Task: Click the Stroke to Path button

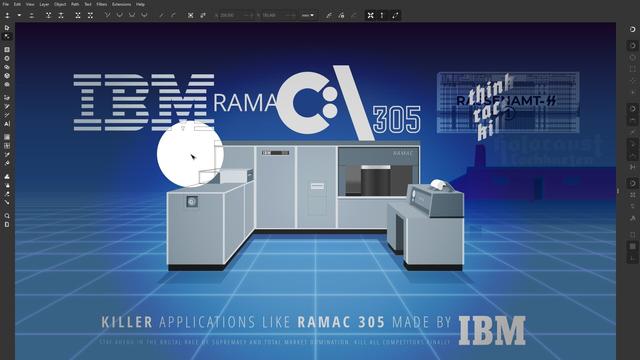Action: click(x=203, y=15)
